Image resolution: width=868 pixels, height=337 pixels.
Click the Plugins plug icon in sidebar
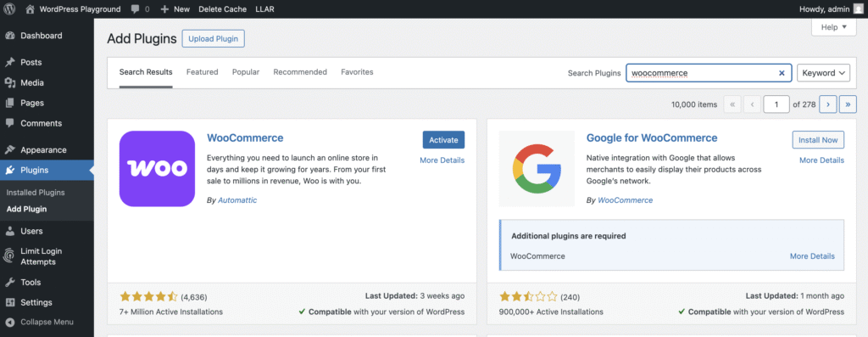tap(10, 170)
